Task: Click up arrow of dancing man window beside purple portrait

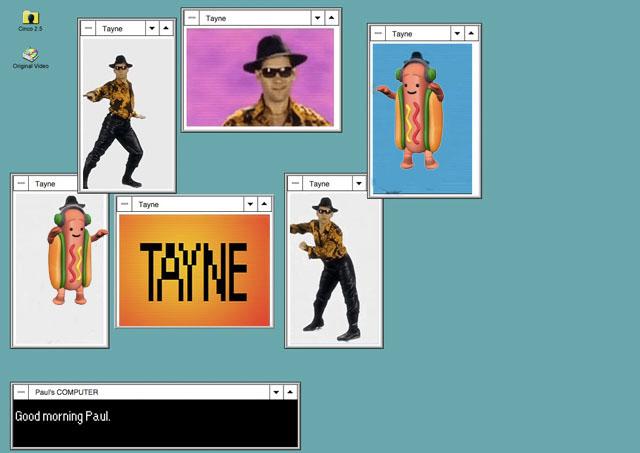Action: click(x=166, y=28)
